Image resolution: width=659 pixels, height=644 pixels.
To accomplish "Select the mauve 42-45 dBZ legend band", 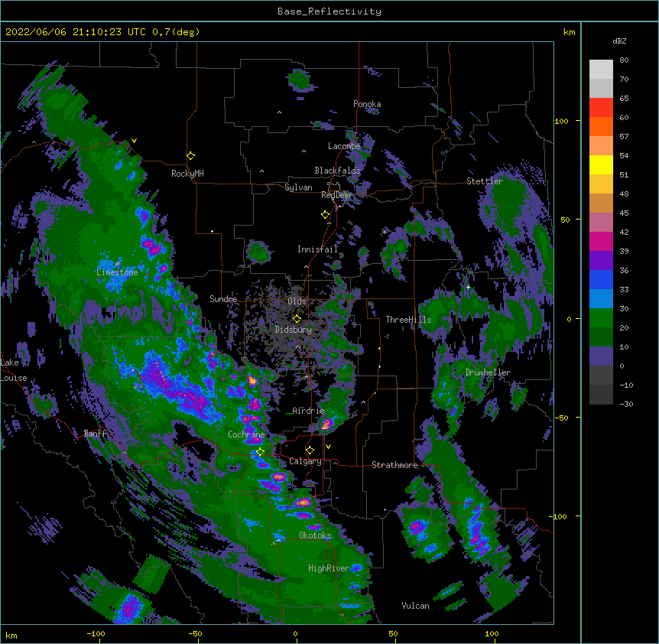I will [601, 222].
